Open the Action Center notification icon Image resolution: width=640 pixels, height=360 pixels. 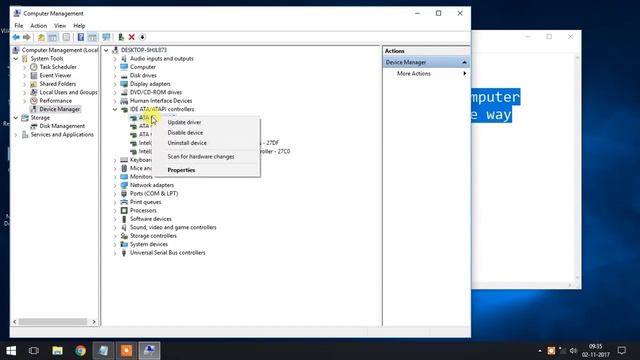coord(621,351)
